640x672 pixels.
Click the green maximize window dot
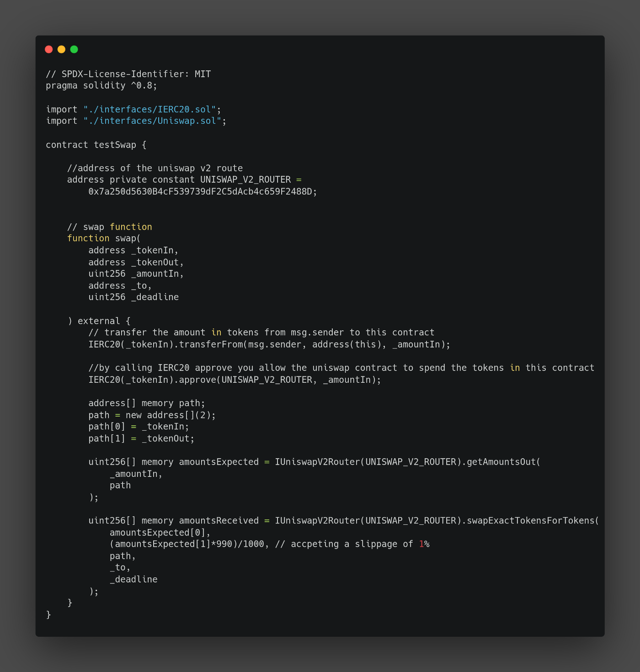tap(74, 49)
